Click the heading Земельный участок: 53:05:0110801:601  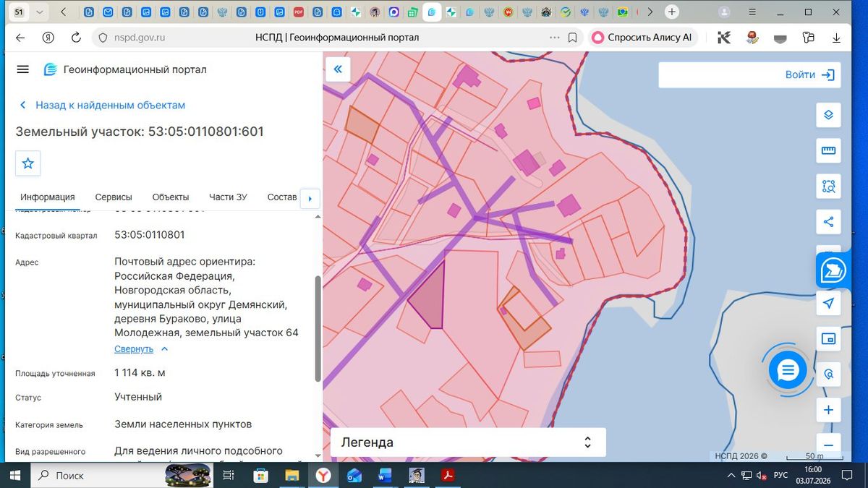click(140, 132)
